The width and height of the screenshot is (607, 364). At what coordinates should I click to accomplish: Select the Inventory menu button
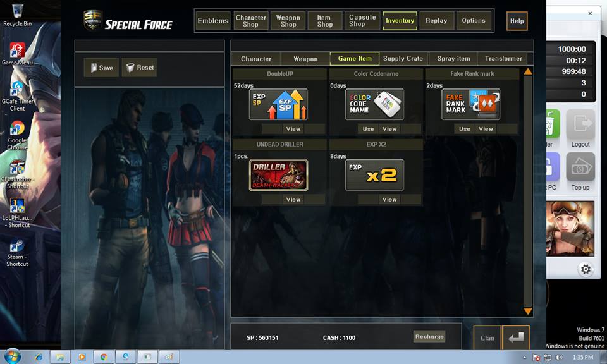(x=400, y=20)
